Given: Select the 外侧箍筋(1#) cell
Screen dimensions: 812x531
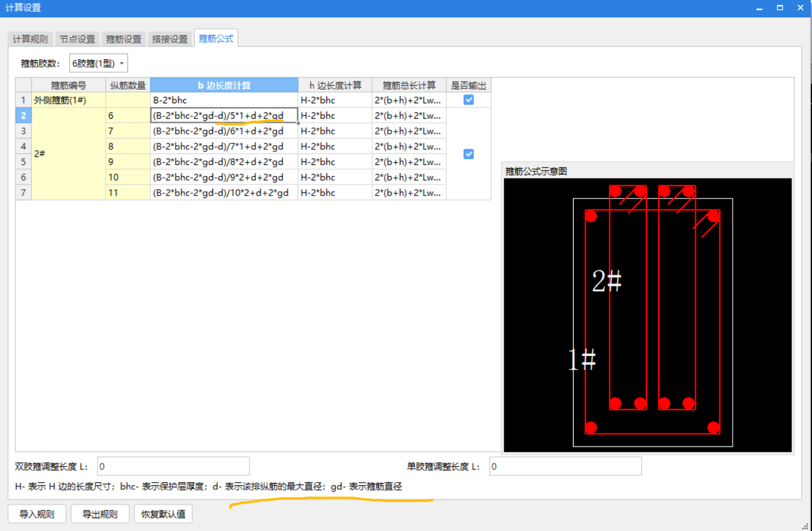Looking at the screenshot, I should click(69, 100).
